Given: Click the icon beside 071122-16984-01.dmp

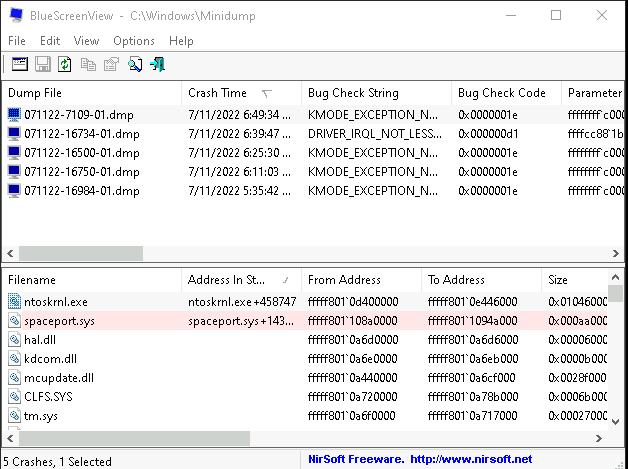Looking at the screenshot, I should click(14, 191).
